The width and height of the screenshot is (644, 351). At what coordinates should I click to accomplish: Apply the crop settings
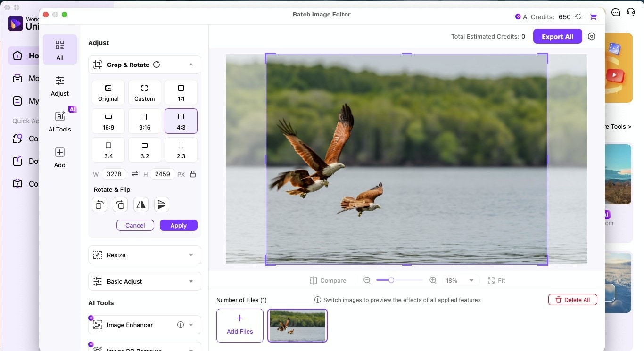click(179, 225)
